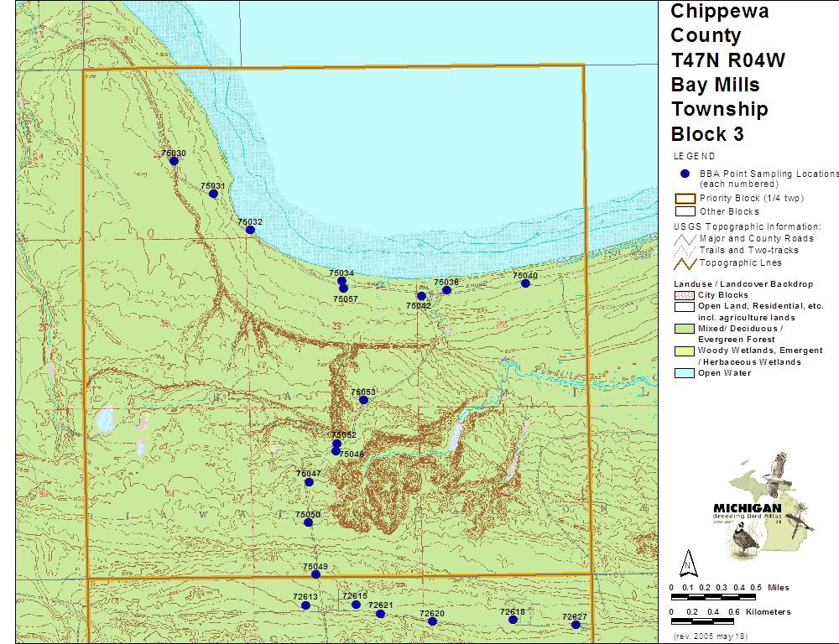Click the Priority Block legend box

pos(685,199)
